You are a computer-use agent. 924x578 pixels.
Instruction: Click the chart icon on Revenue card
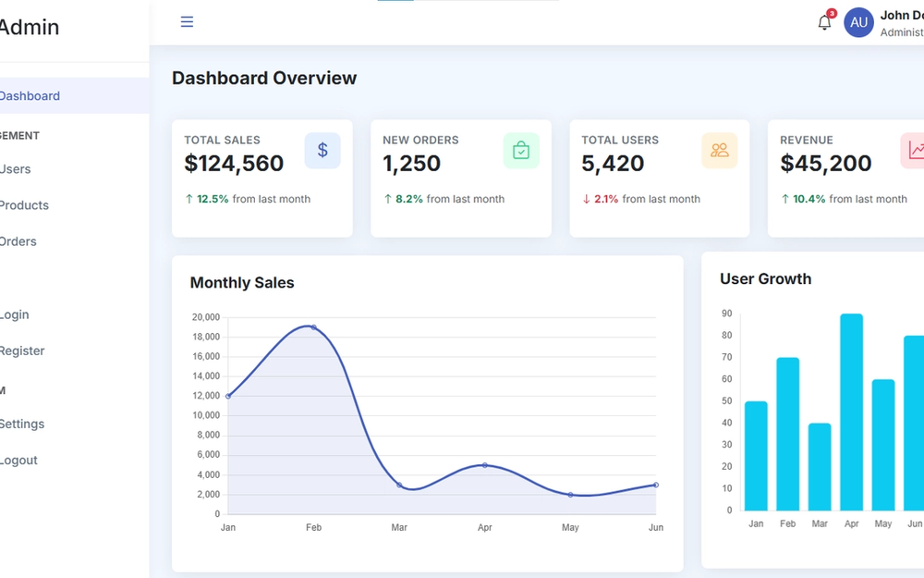click(x=914, y=149)
